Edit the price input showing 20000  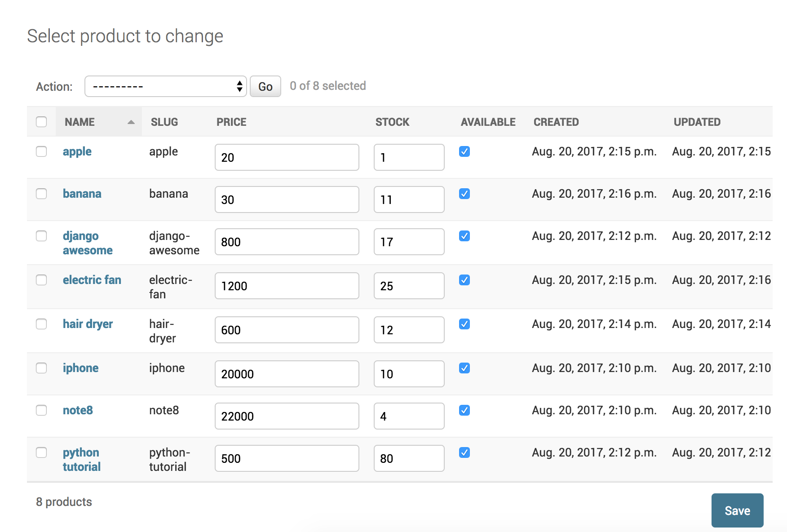(x=287, y=374)
